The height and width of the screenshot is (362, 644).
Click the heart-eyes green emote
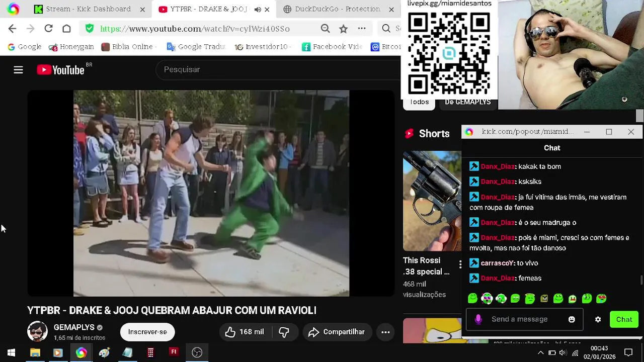pyautogui.click(x=601, y=299)
